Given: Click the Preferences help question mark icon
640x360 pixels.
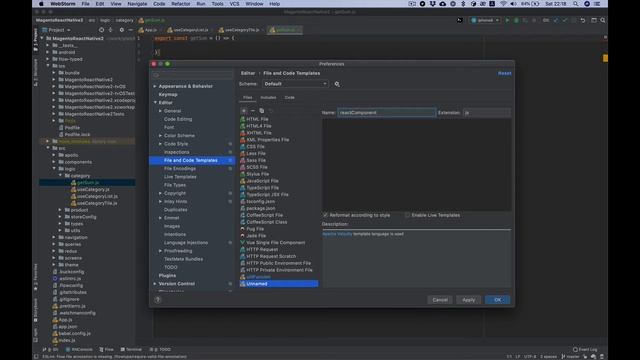Looking at the screenshot, I should pos(158,300).
